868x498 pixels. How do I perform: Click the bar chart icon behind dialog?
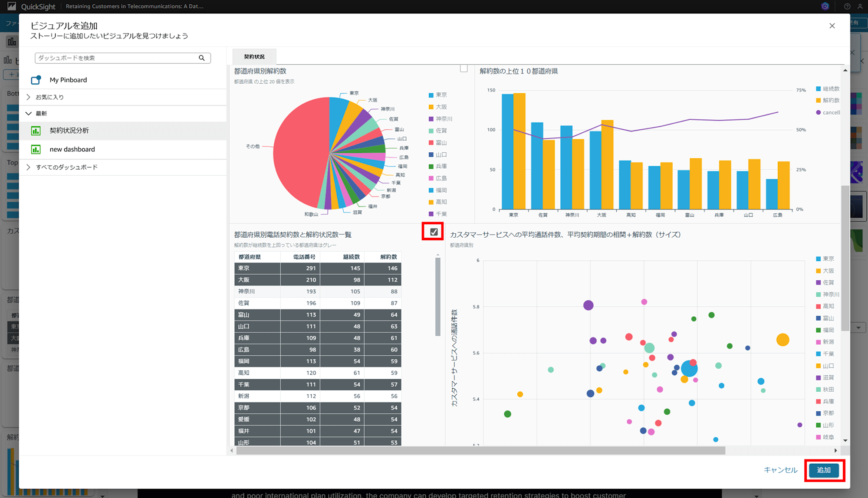coord(12,42)
